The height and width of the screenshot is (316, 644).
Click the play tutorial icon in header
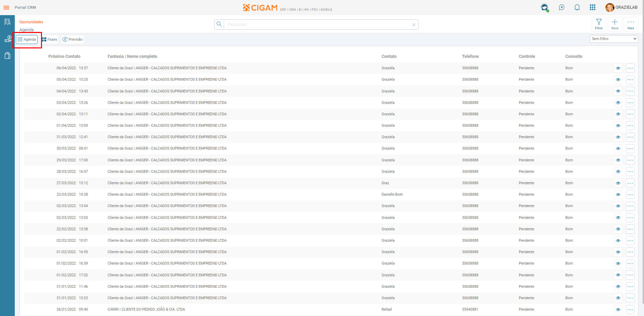(562, 7)
